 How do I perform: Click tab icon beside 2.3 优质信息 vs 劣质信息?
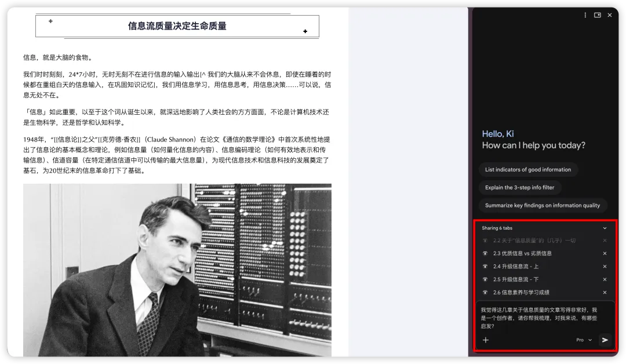(x=485, y=253)
